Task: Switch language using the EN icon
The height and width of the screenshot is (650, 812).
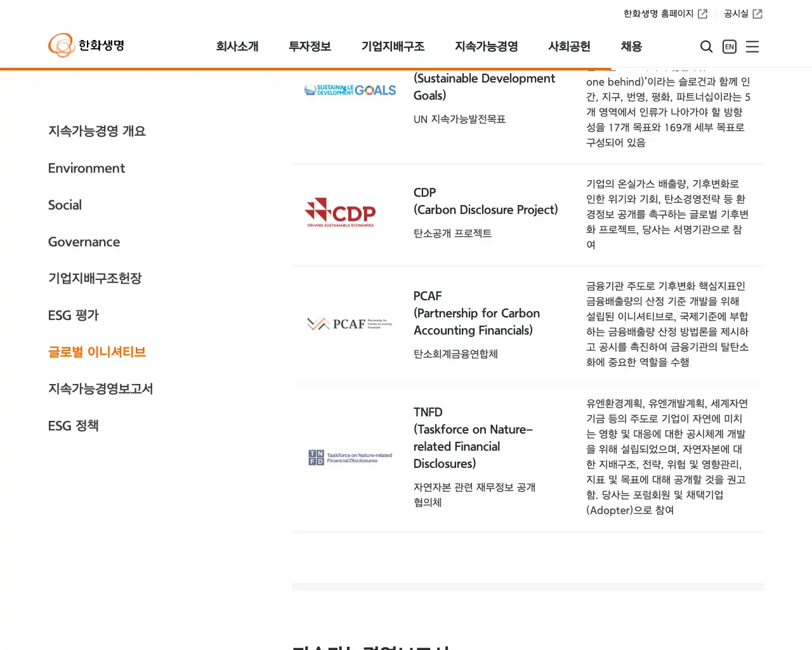Action: click(729, 46)
